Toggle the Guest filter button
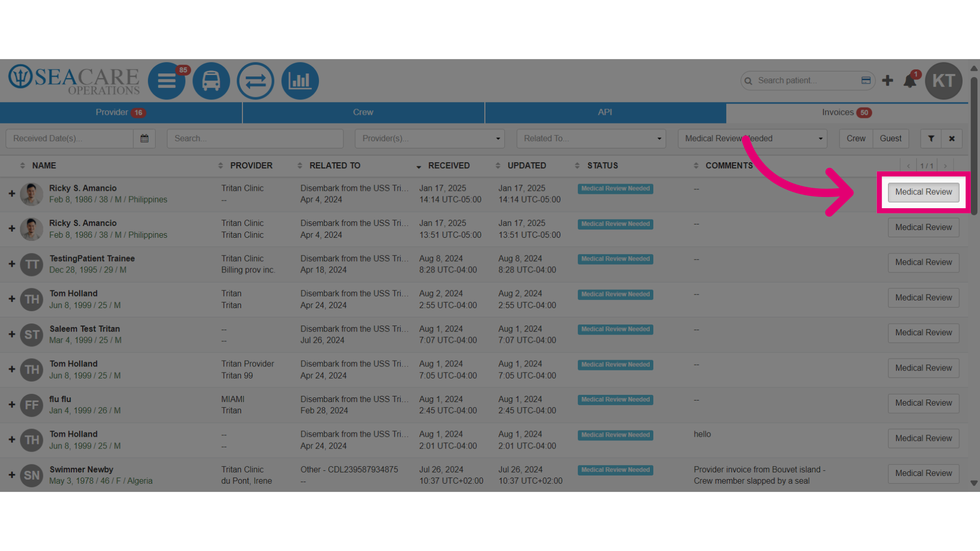980x551 pixels. tap(891, 138)
